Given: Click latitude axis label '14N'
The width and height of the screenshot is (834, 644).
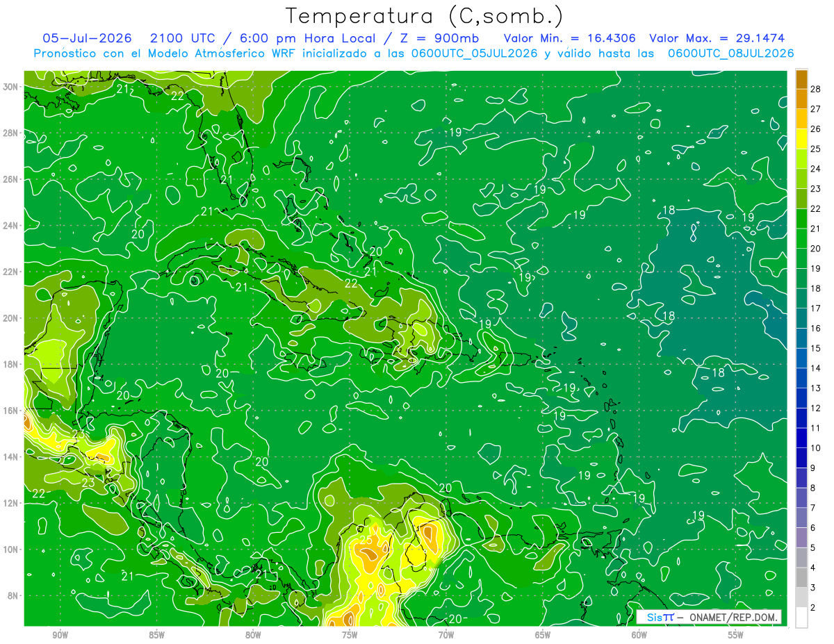Looking at the screenshot, I should click(10, 457).
